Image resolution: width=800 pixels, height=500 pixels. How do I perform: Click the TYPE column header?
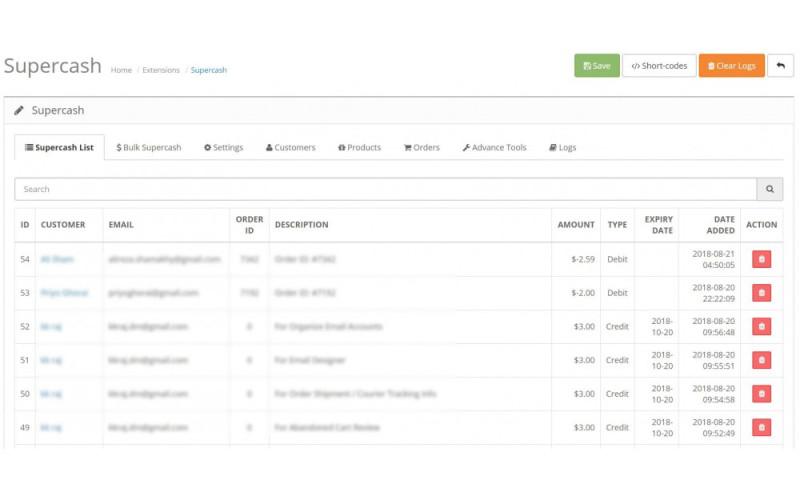click(x=617, y=224)
